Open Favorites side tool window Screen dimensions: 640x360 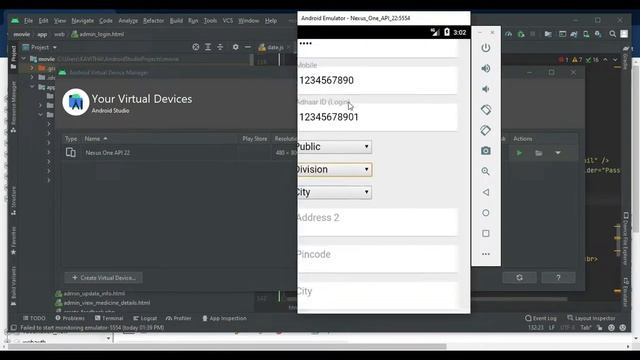pos(13,241)
